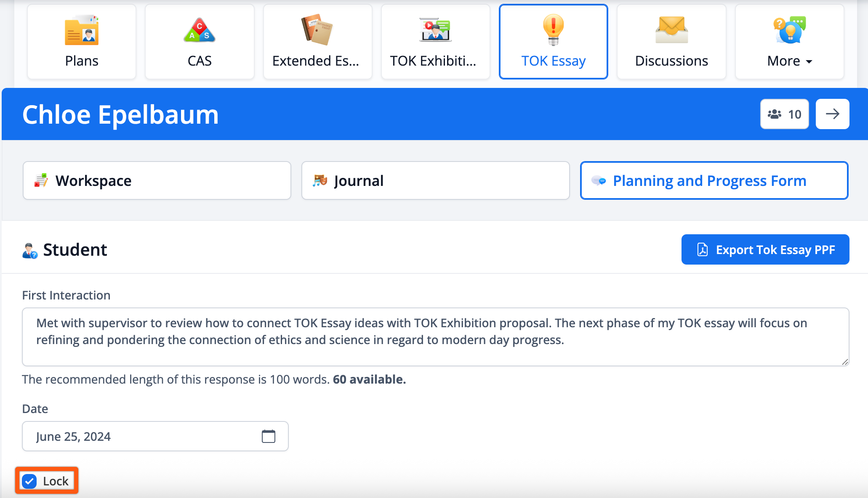Switch to the Journal tab
The height and width of the screenshot is (498, 868).
click(x=435, y=180)
